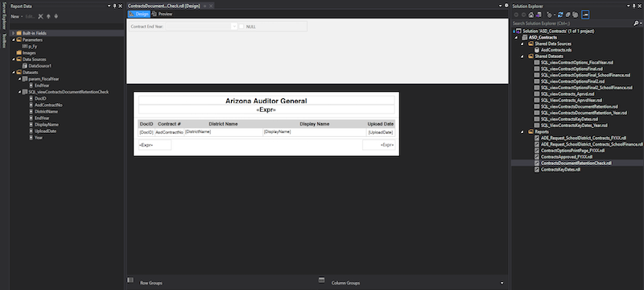Select the [UploadDate] data cell
This screenshot has width=644, height=290.
point(380,132)
